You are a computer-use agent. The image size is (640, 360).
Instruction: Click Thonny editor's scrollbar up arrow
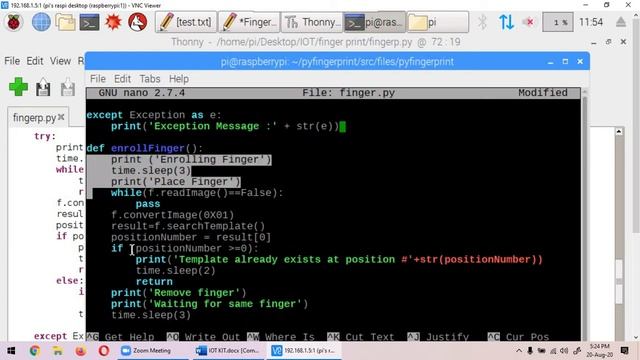(x=619, y=131)
